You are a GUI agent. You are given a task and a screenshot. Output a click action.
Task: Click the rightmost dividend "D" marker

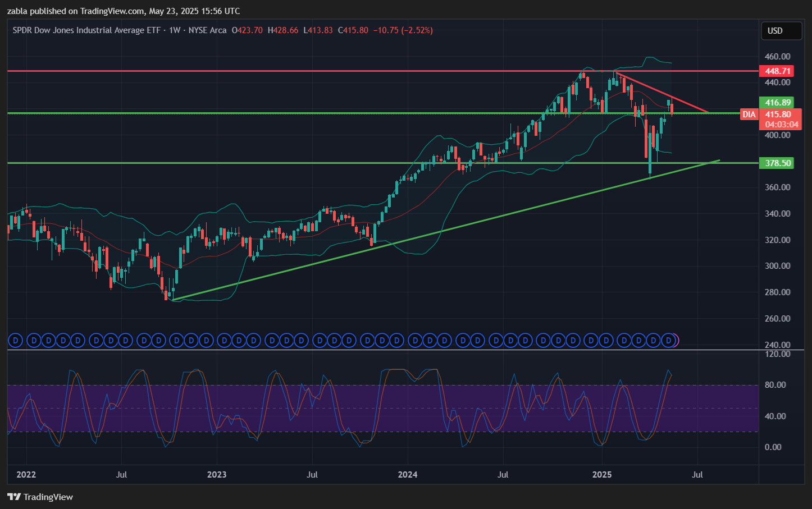[668, 340]
